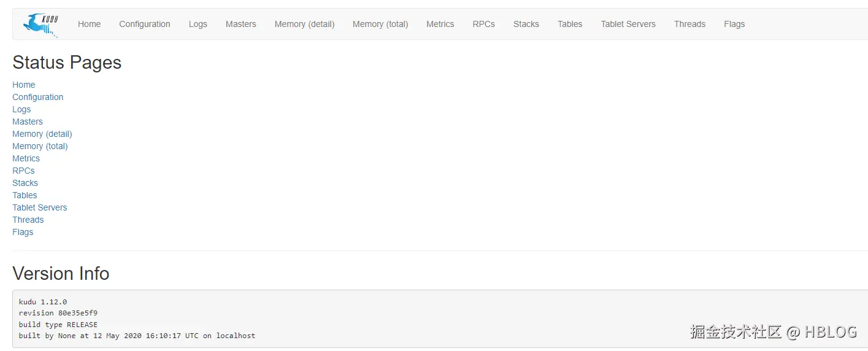This screenshot has height=351, width=868.
Task: Select the 'build type RELEASE' line
Action: coord(58,325)
